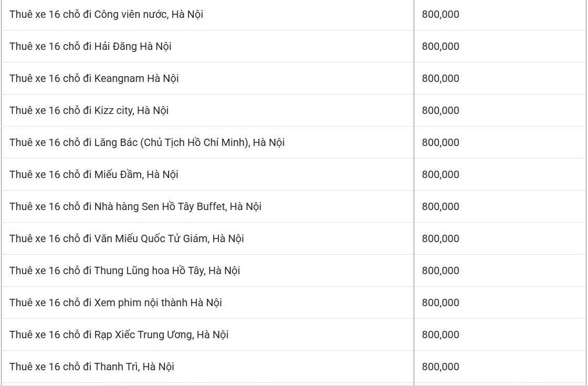588x386 pixels.
Task: Click the "Thung Lũng hoa Hồ Tây" entry
Action: 124,270
